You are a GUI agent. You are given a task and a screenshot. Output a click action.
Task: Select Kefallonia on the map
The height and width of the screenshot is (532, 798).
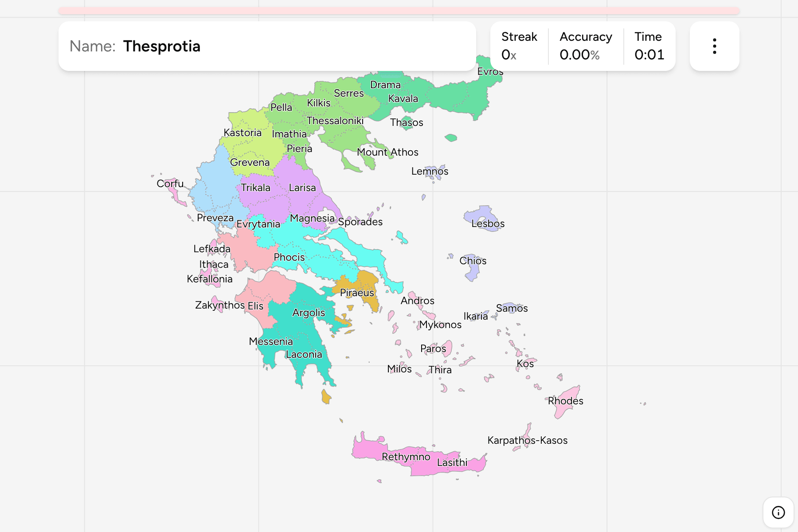209,279
